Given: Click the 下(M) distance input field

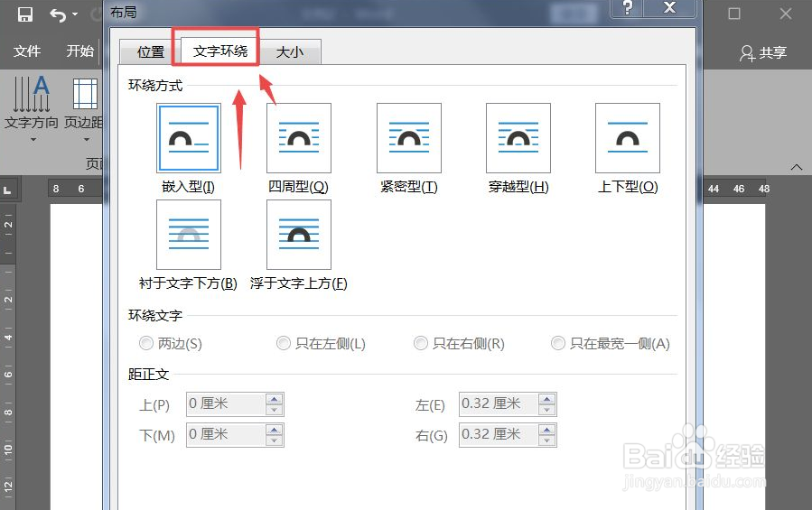Looking at the screenshot, I should [226, 435].
